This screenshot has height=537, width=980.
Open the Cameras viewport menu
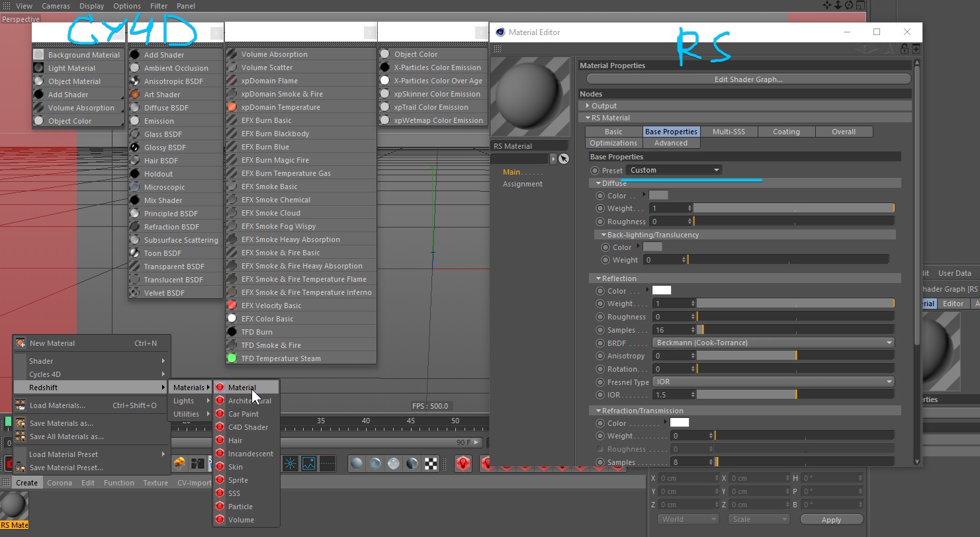[x=56, y=6]
